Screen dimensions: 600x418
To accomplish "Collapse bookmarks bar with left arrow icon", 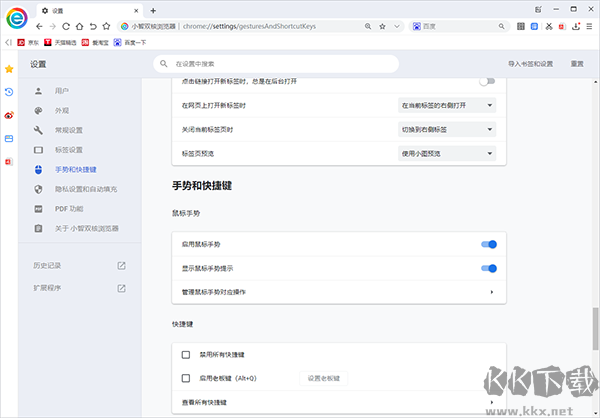I will point(8,42).
